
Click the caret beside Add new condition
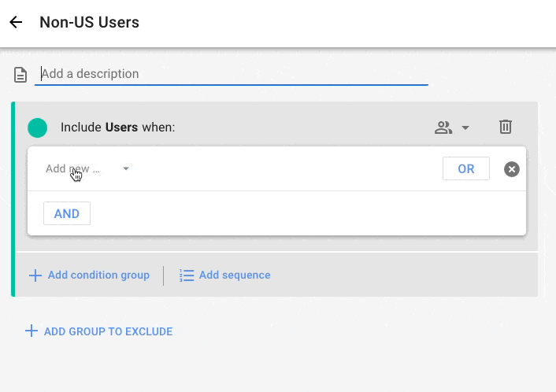click(126, 168)
